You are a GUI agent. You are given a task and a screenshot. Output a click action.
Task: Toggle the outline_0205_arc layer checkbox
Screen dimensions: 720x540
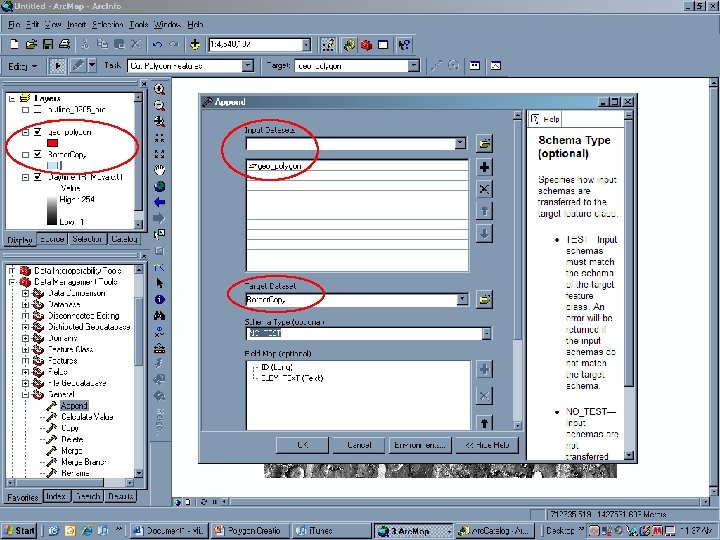click(38, 110)
